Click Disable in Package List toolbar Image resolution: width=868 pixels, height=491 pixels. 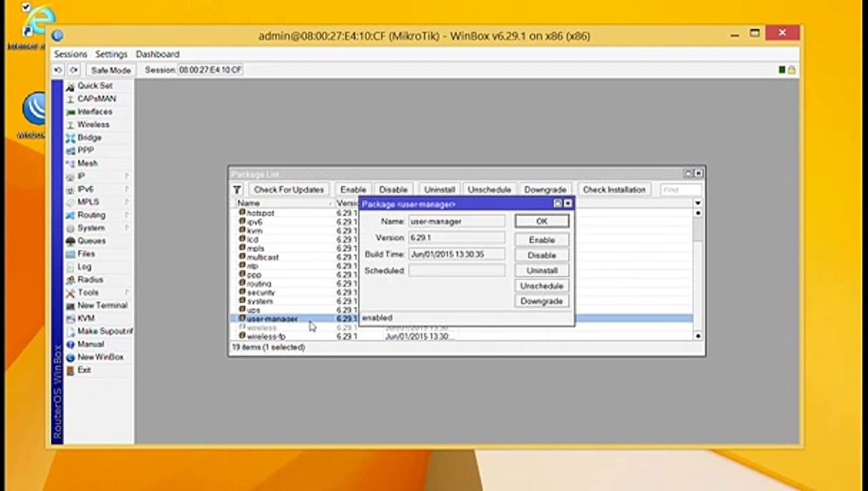click(393, 190)
